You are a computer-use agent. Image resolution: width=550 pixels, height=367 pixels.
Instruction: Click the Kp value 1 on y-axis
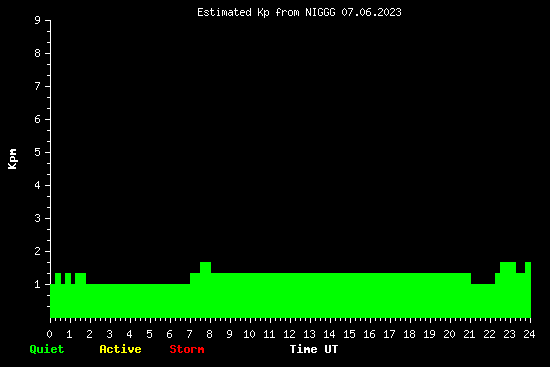[x=37, y=284]
